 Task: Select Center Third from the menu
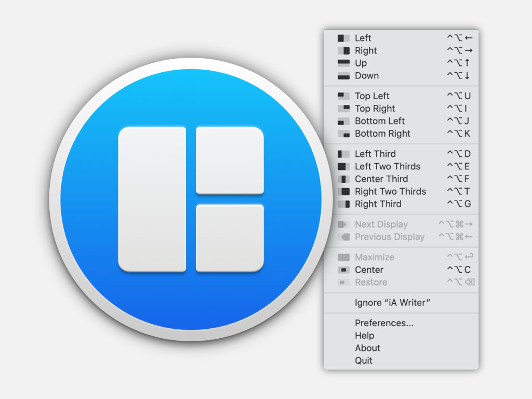401,179
